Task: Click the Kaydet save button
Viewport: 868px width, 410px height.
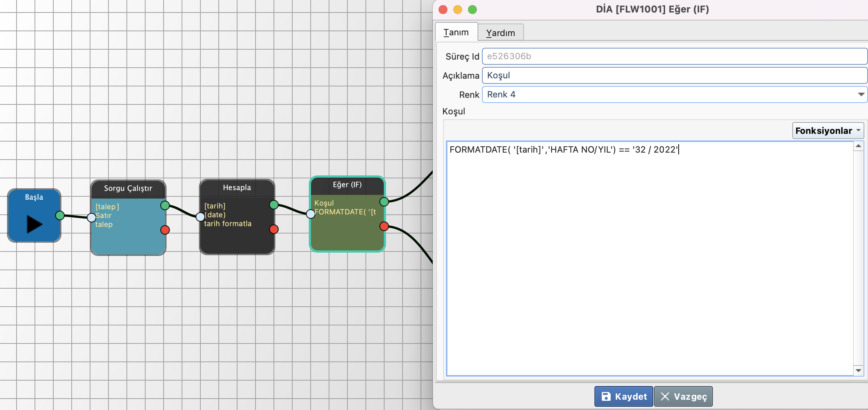Action: pos(624,396)
